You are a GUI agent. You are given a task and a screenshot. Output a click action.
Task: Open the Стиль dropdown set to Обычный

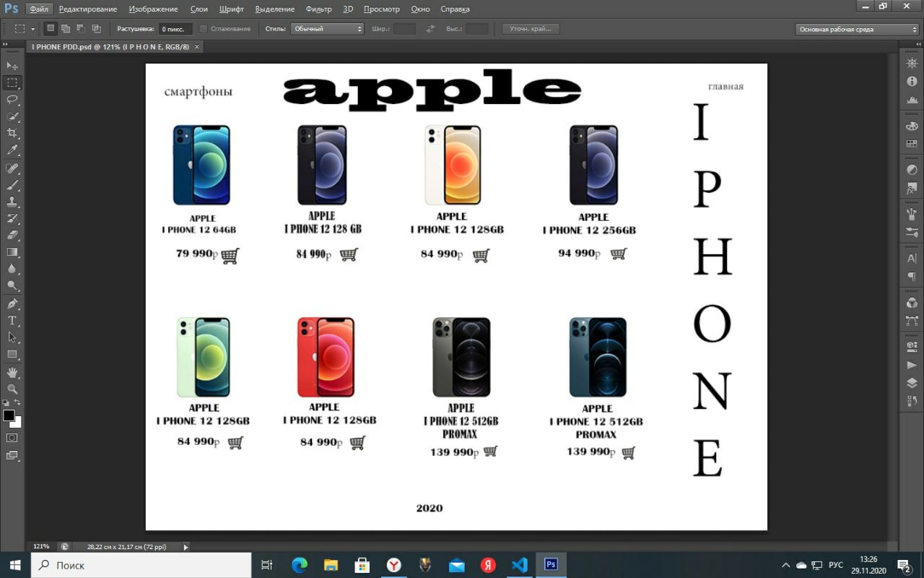click(x=328, y=29)
